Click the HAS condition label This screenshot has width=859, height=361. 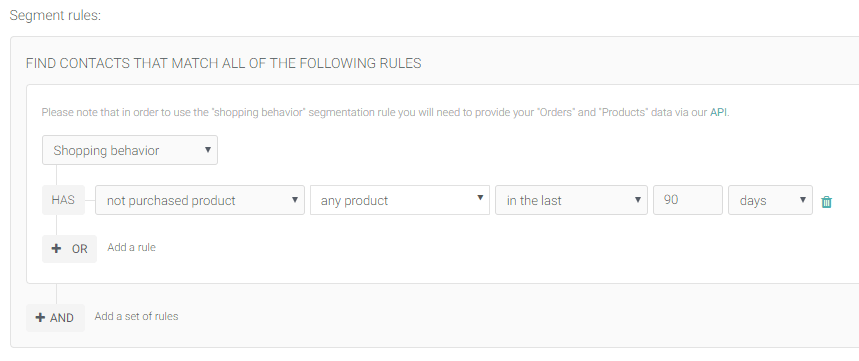(x=63, y=200)
